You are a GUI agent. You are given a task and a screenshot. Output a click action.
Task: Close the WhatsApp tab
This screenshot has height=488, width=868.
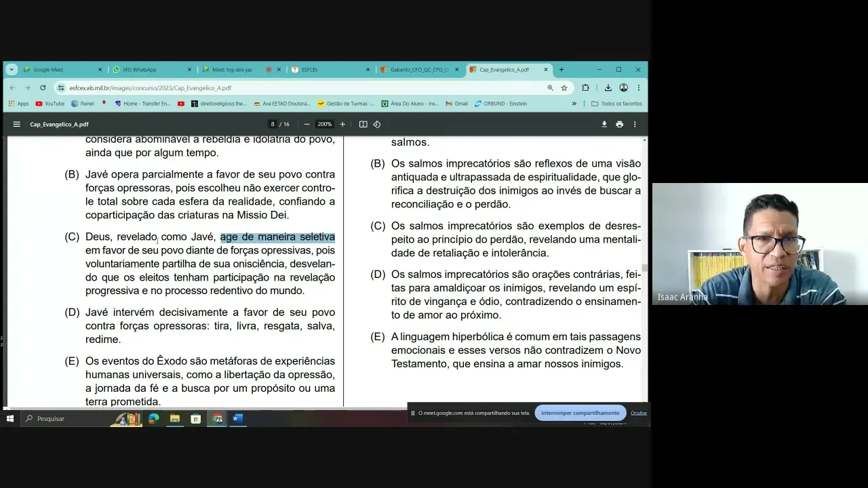189,69
